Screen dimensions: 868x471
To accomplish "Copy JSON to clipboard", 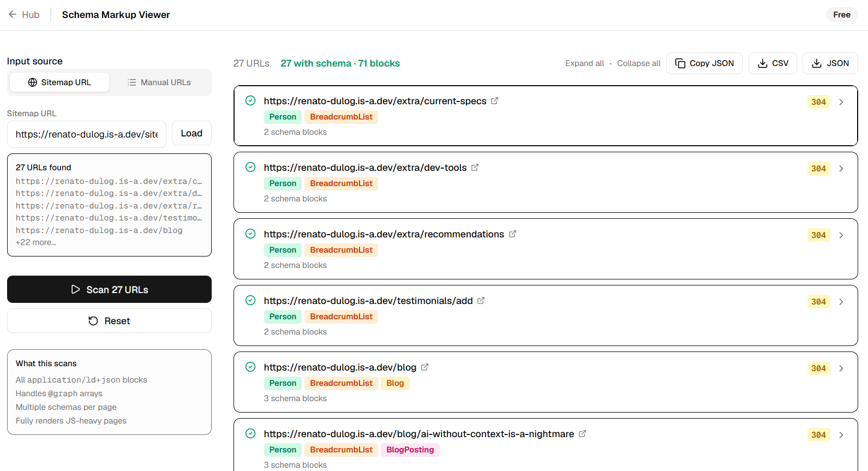I will click(x=704, y=63).
